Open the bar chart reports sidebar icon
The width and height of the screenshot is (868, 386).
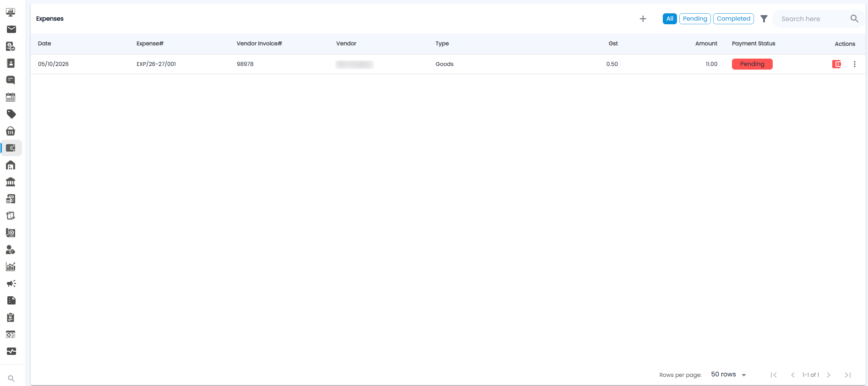11,266
